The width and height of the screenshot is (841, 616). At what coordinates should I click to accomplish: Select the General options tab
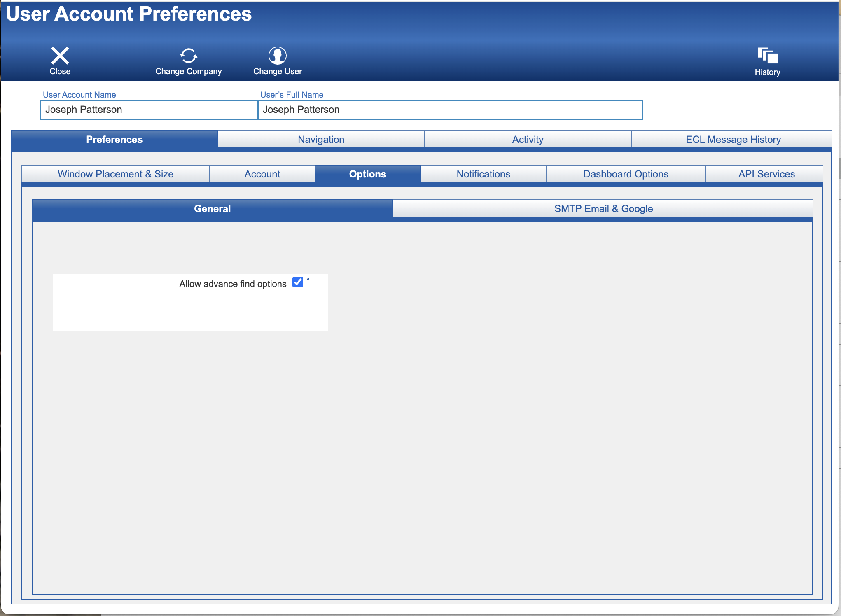click(212, 209)
